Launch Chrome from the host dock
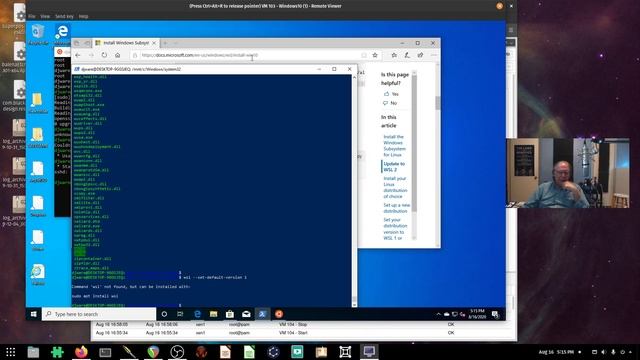The width and height of the screenshot is (640, 360). [153, 351]
